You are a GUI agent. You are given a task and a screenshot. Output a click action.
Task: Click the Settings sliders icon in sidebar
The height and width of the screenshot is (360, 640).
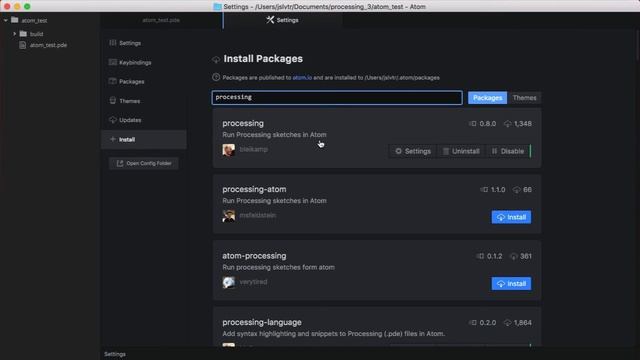113,43
